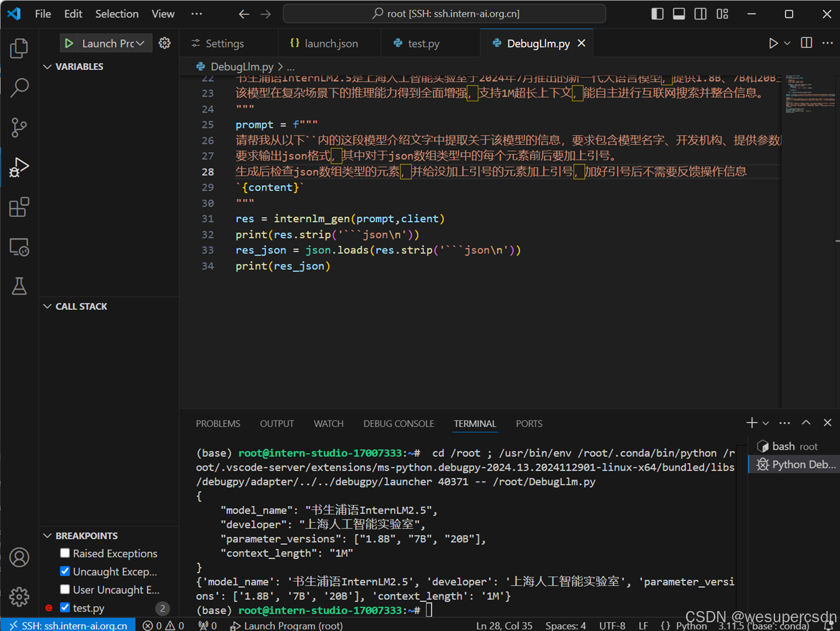
Task: Open the View menu
Action: point(163,14)
